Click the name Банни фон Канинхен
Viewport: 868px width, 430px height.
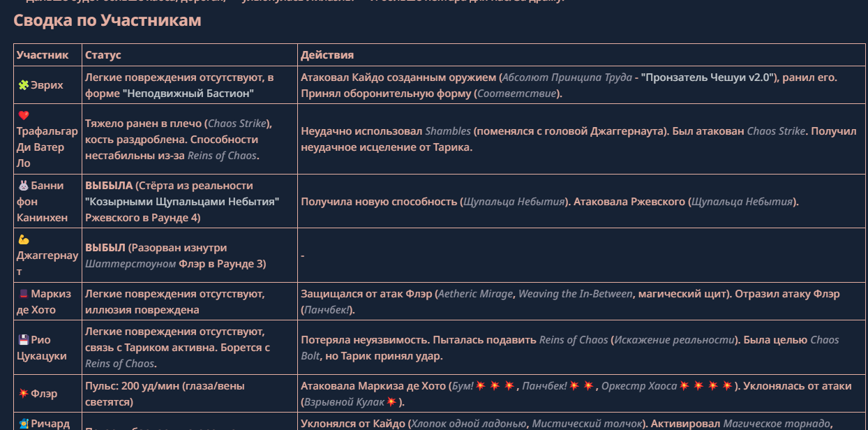point(43,202)
